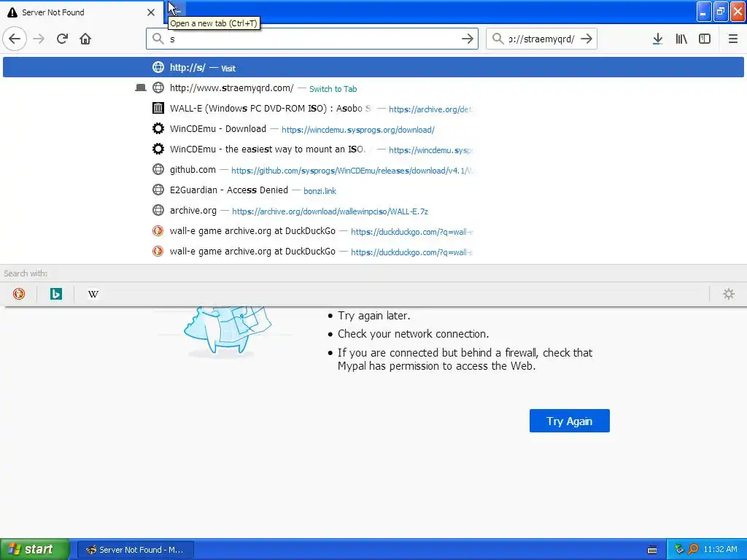Choose WinCDEmu - Download suggestion

(373, 129)
